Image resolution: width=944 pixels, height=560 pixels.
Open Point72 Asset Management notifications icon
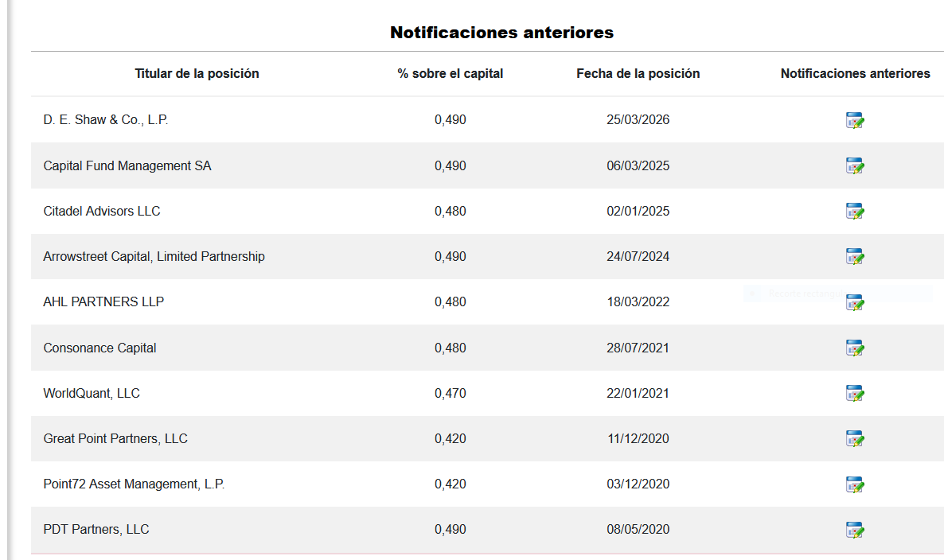click(855, 484)
